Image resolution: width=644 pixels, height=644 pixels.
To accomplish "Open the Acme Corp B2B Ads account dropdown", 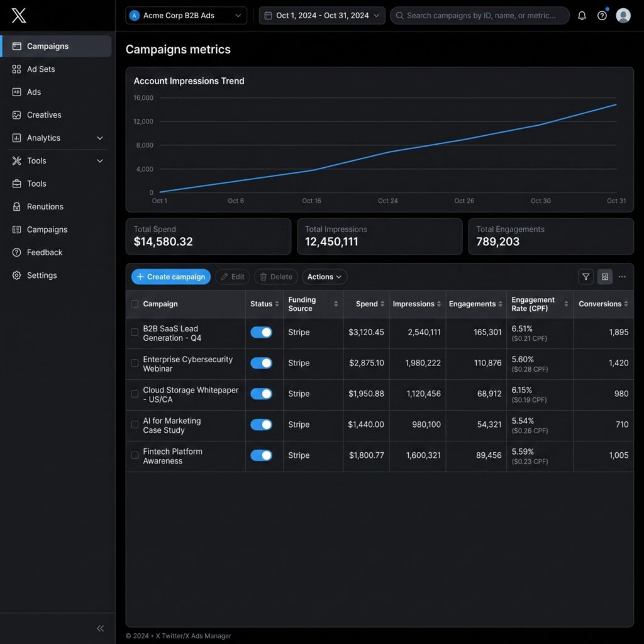I will [186, 16].
